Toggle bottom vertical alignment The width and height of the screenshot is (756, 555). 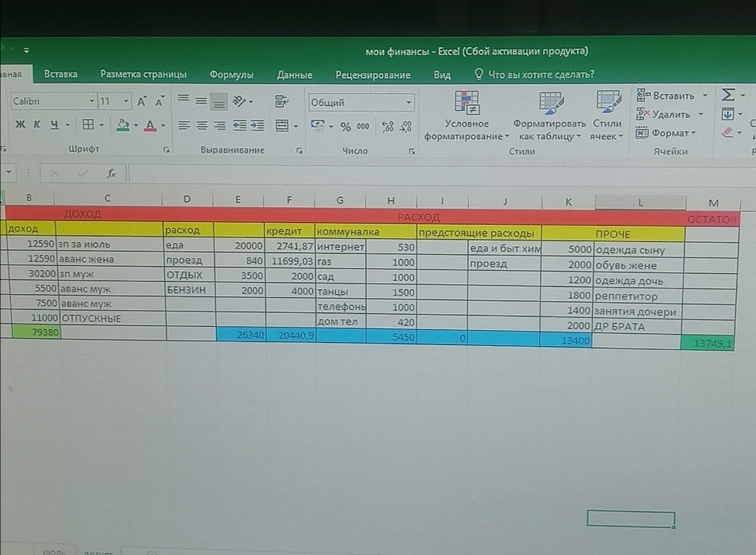219,102
